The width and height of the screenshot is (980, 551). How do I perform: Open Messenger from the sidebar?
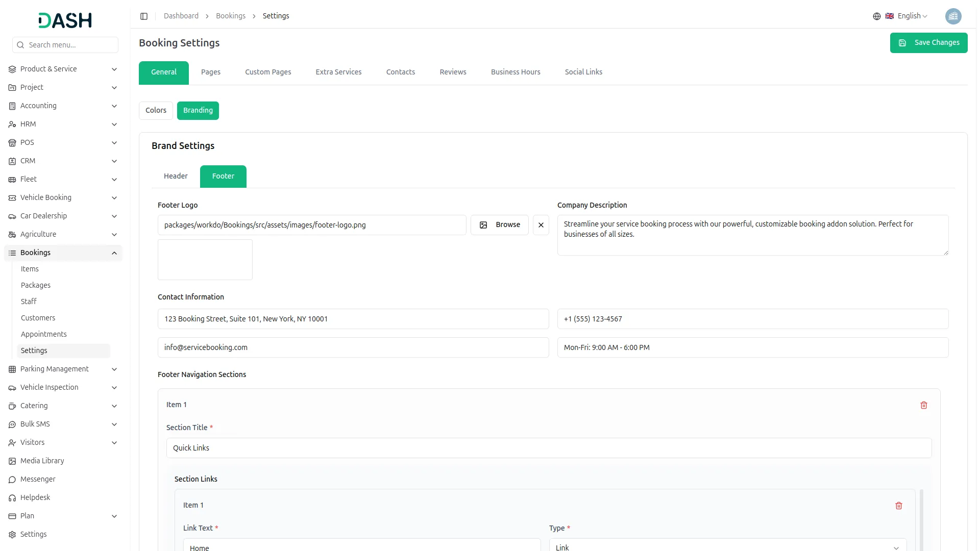pyautogui.click(x=38, y=480)
